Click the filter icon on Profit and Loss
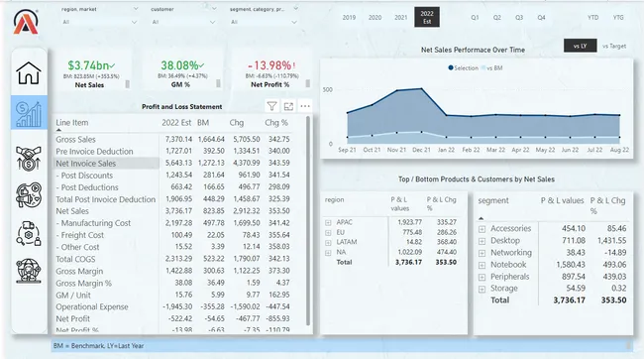644x359 pixels. (271, 106)
